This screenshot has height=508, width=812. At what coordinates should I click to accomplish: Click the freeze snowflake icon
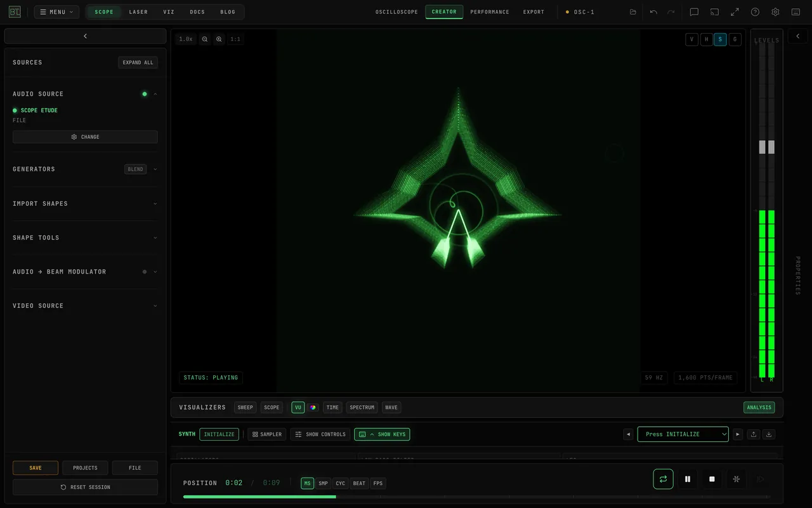click(736, 479)
